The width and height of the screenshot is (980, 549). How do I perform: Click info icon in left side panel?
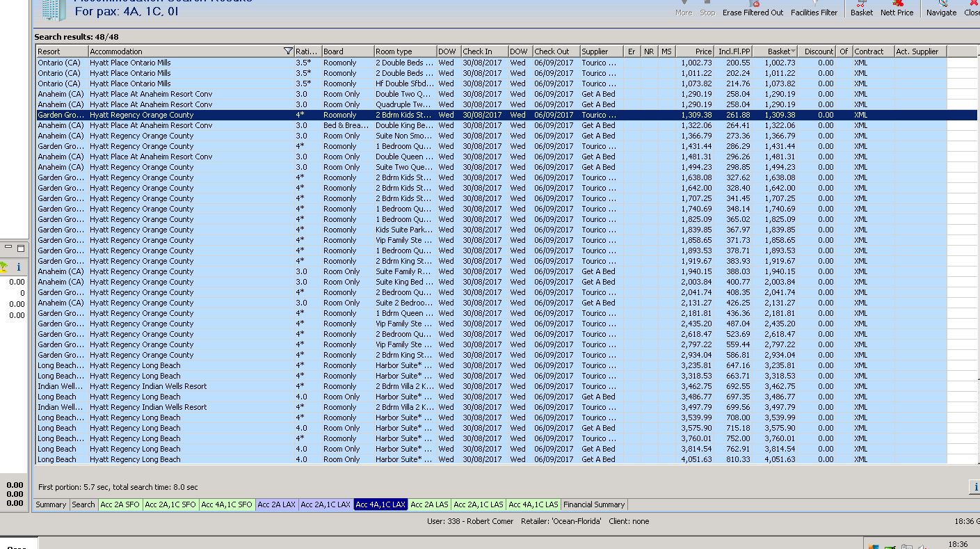[x=19, y=266]
